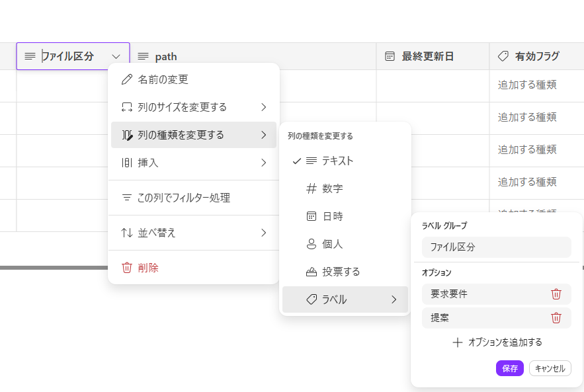Click the text icon in path header
Image resolution: width=584 pixels, height=392 pixels.
tap(143, 56)
